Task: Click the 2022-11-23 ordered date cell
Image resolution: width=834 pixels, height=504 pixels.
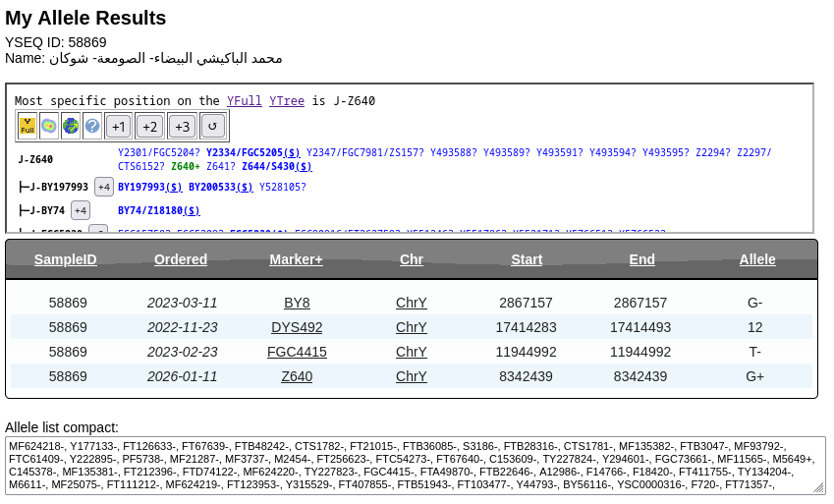Action: (x=183, y=327)
